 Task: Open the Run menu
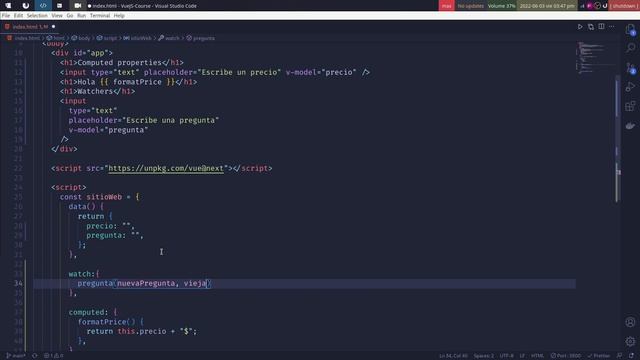tap(82, 16)
